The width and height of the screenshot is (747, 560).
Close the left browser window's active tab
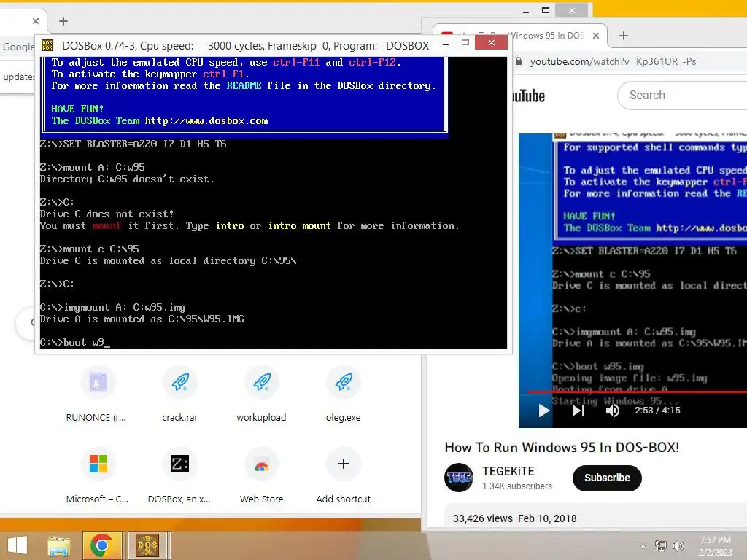click(36, 21)
